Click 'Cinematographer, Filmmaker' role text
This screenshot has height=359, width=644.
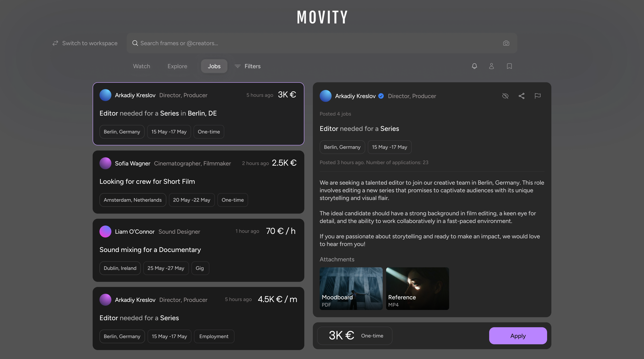coord(193,163)
